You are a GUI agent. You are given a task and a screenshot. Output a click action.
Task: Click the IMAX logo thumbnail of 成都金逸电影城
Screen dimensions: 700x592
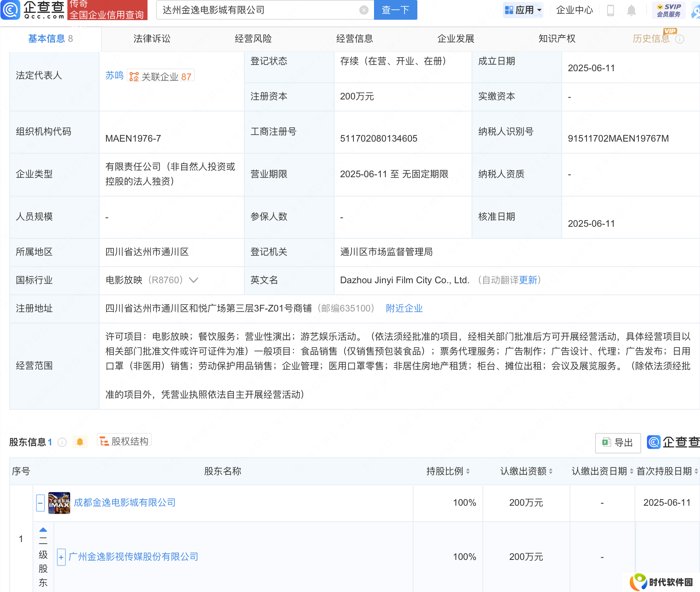[x=59, y=503]
